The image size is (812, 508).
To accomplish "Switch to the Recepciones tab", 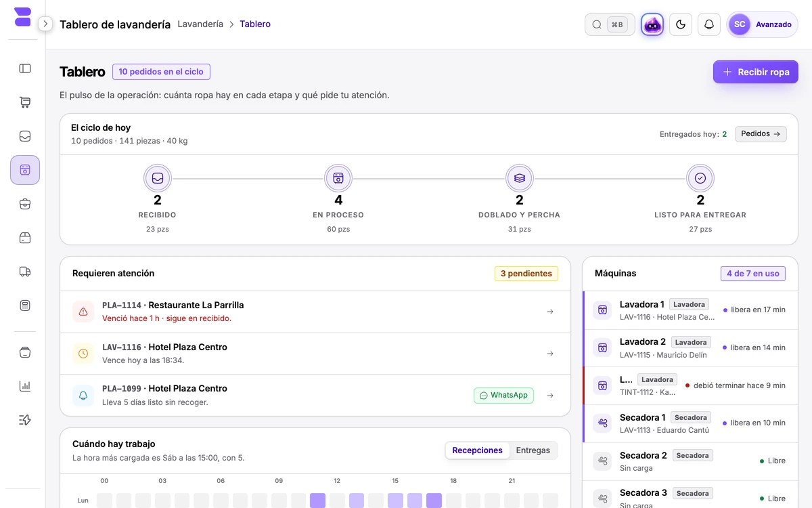I will (x=477, y=450).
